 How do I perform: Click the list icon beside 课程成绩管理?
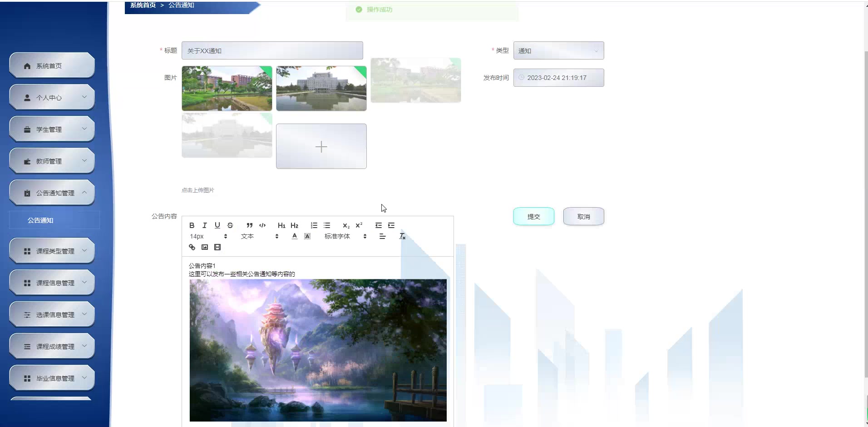[27, 347]
